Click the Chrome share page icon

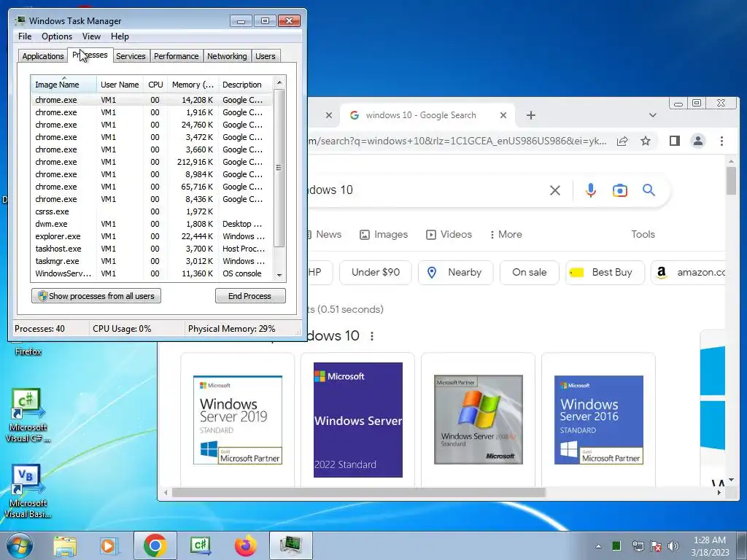[x=622, y=141]
